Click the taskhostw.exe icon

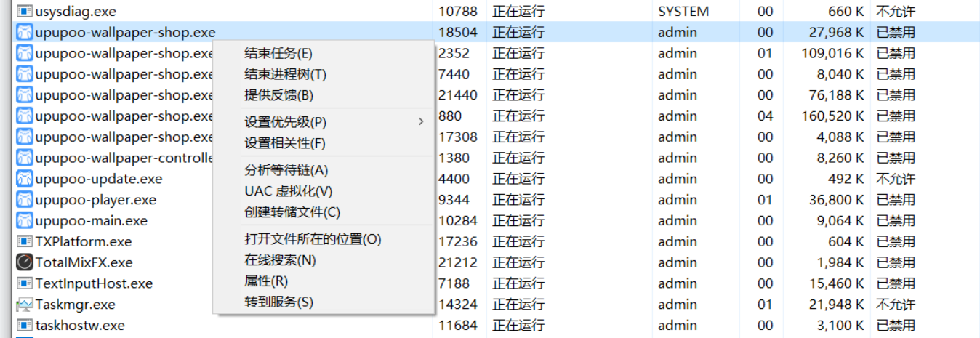[x=25, y=326]
